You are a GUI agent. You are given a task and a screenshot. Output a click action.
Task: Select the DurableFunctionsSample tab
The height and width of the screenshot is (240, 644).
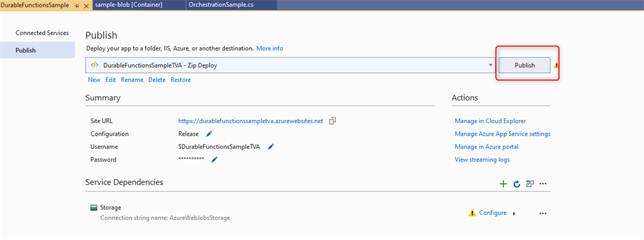[x=35, y=5]
